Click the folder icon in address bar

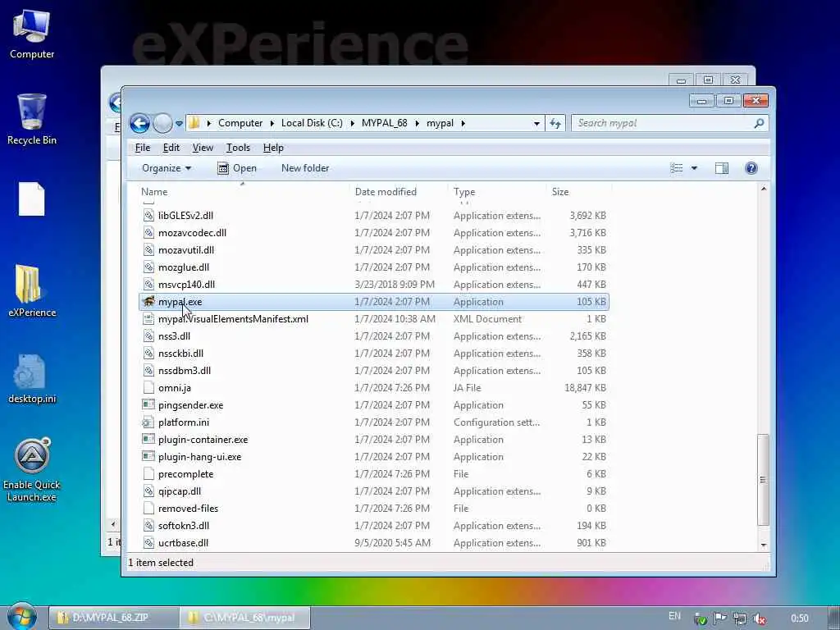pos(194,123)
